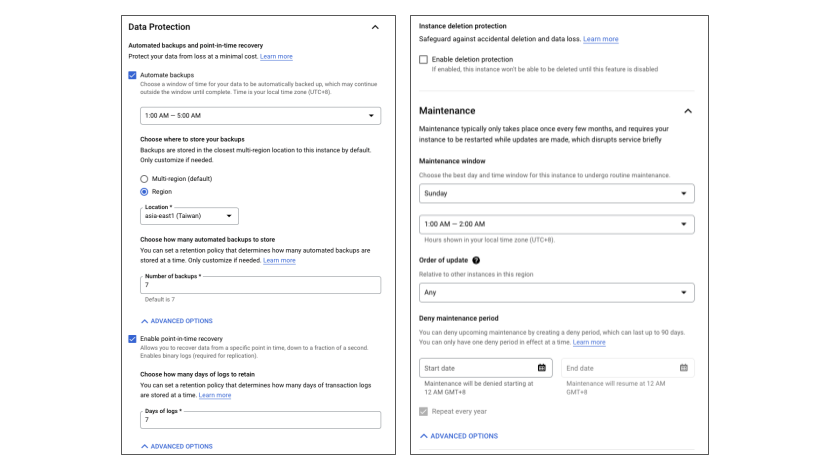Click the Days of logs input field
Screen dimensions: 830x470
260,420
